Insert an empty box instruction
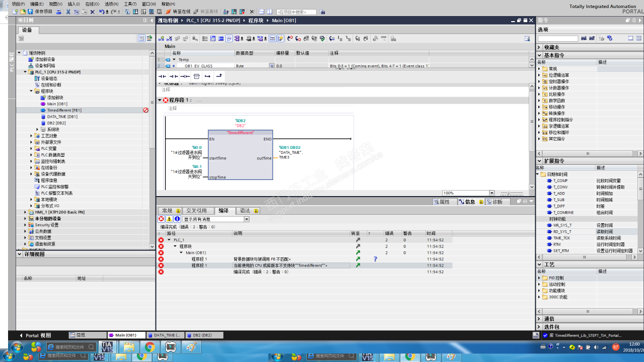This screenshot has height=362, width=644. click(x=197, y=76)
